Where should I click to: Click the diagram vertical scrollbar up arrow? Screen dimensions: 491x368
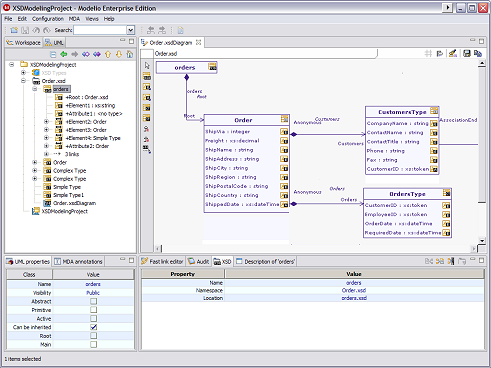click(482, 63)
